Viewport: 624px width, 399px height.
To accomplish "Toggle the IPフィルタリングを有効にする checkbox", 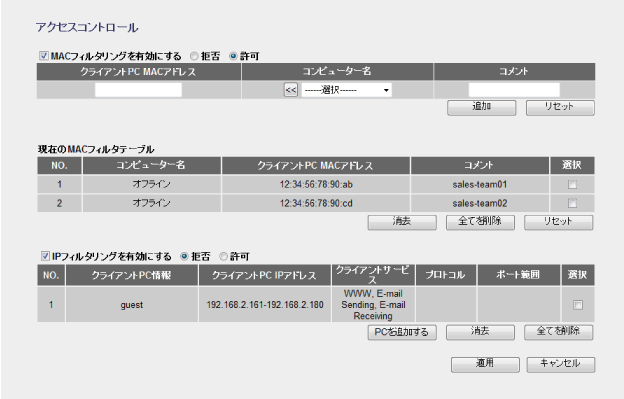I will click(x=45, y=256).
